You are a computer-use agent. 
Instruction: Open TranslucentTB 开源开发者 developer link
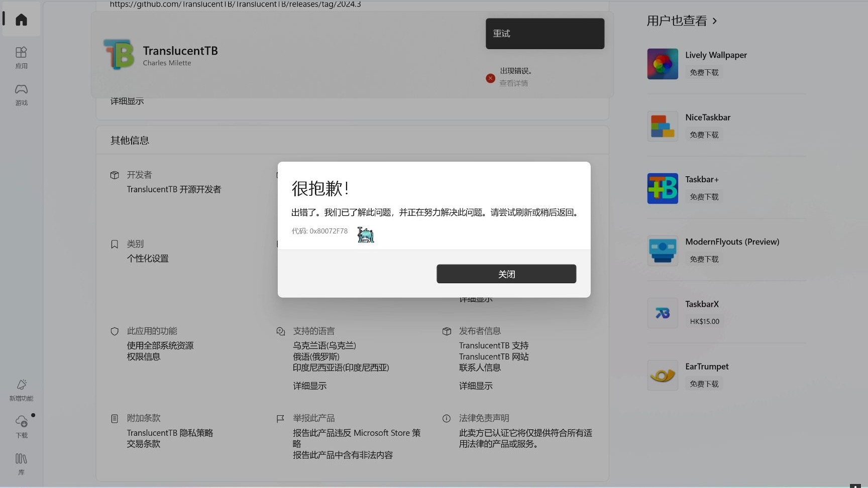click(174, 189)
